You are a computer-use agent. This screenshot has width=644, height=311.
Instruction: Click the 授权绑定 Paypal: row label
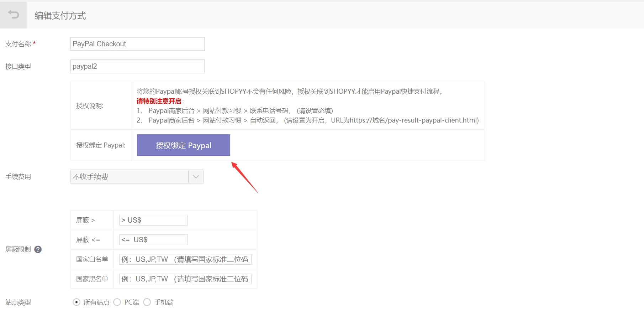pos(101,145)
